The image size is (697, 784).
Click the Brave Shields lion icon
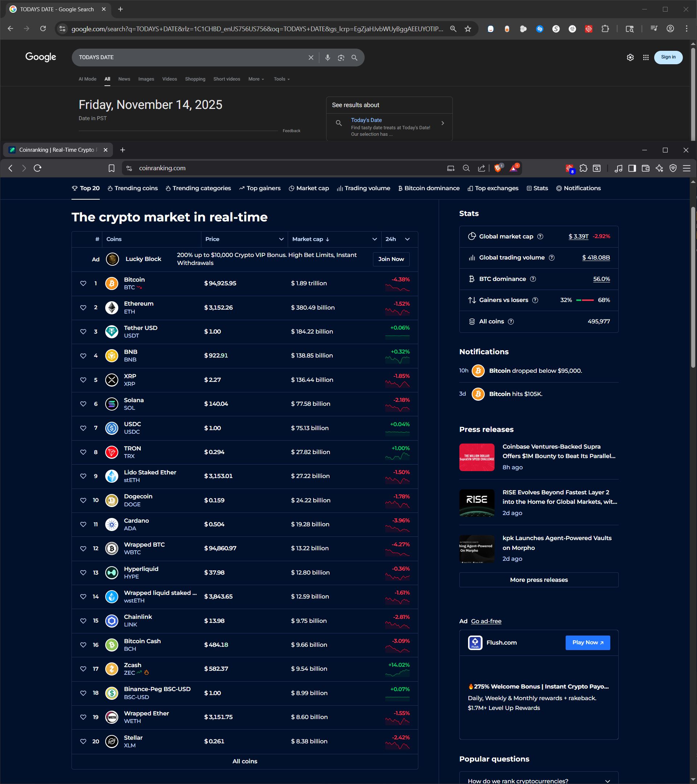[x=498, y=168]
